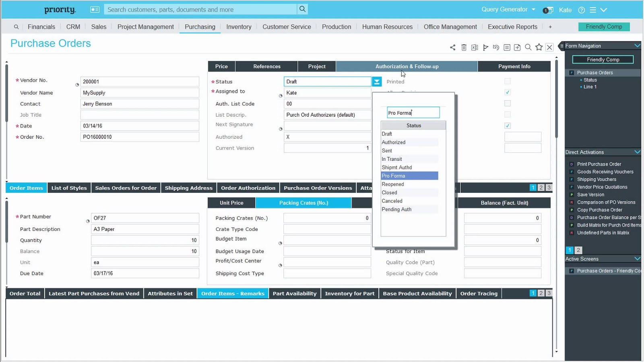Screen dimensions: 644x362
Task: Click the Print Purchase Order activation icon
Action: point(572,164)
